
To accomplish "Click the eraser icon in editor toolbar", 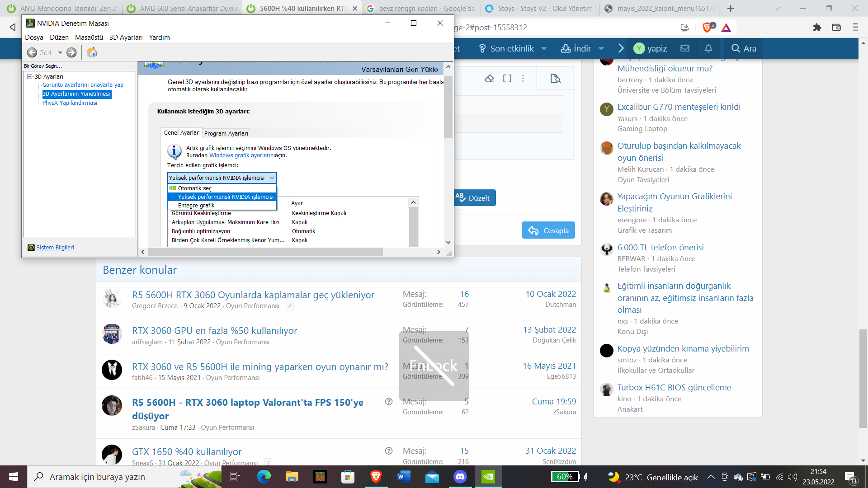I will 489,79.
